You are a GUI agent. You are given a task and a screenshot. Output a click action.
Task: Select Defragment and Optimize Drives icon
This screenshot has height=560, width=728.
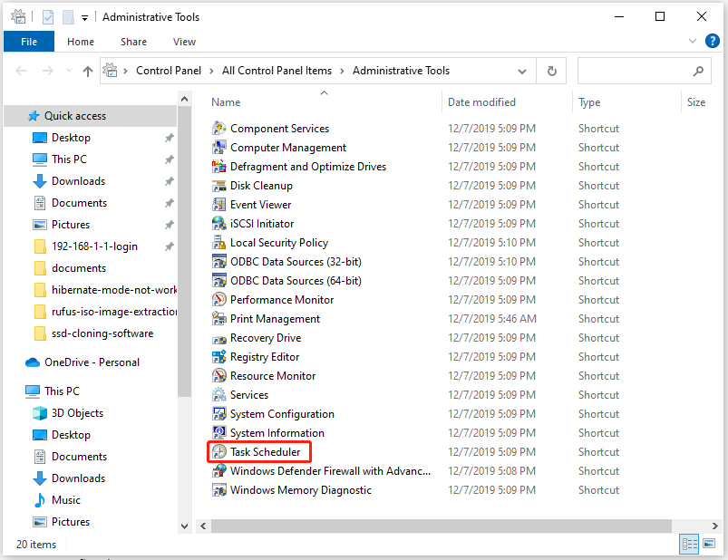coord(218,167)
